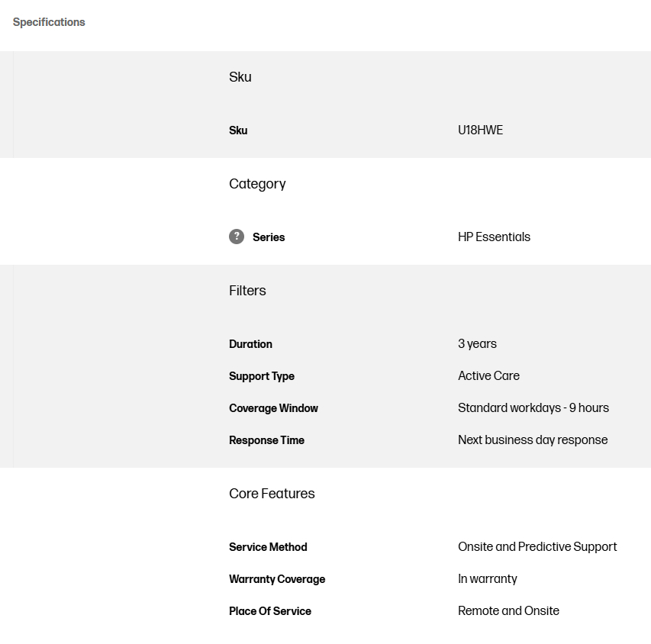Click the bold Sku label
The width and height of the screenshot is (651, 644).
pyautogui.click(x=238, y=130)
